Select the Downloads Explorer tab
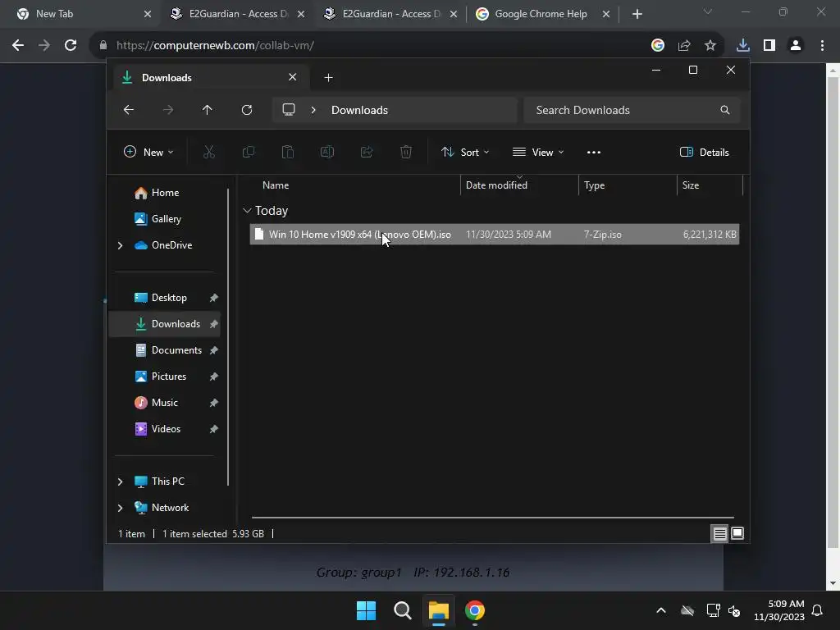Image resolution: width=840 pixels, height=630 pixels. (x=209, y=78)
